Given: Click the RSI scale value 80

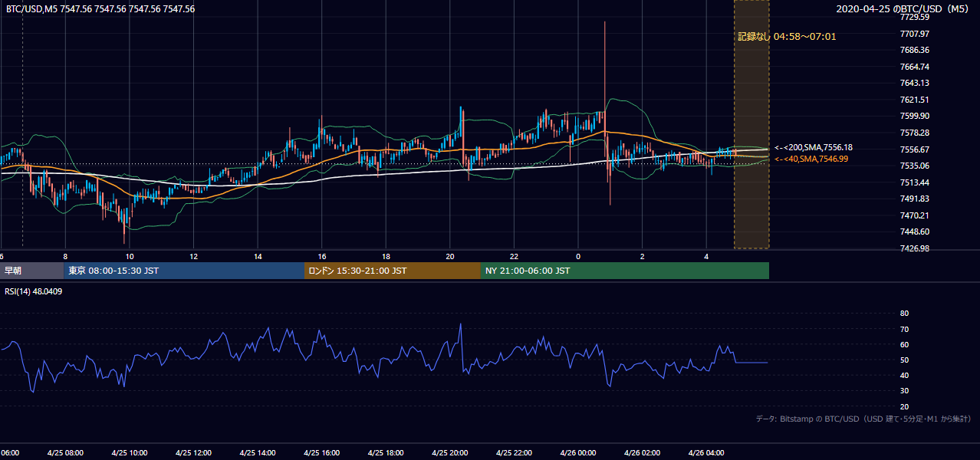Looking at the screenshot, I should [904, 314].
